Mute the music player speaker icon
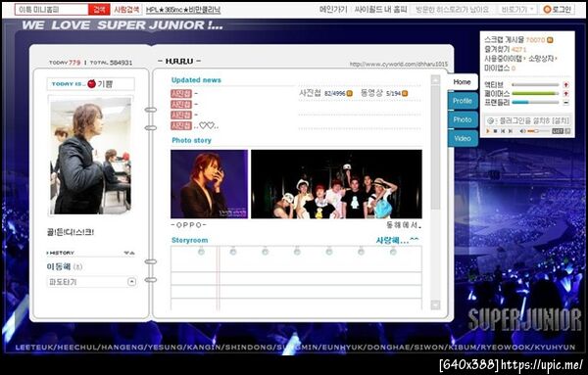 (x=522, y=131)
